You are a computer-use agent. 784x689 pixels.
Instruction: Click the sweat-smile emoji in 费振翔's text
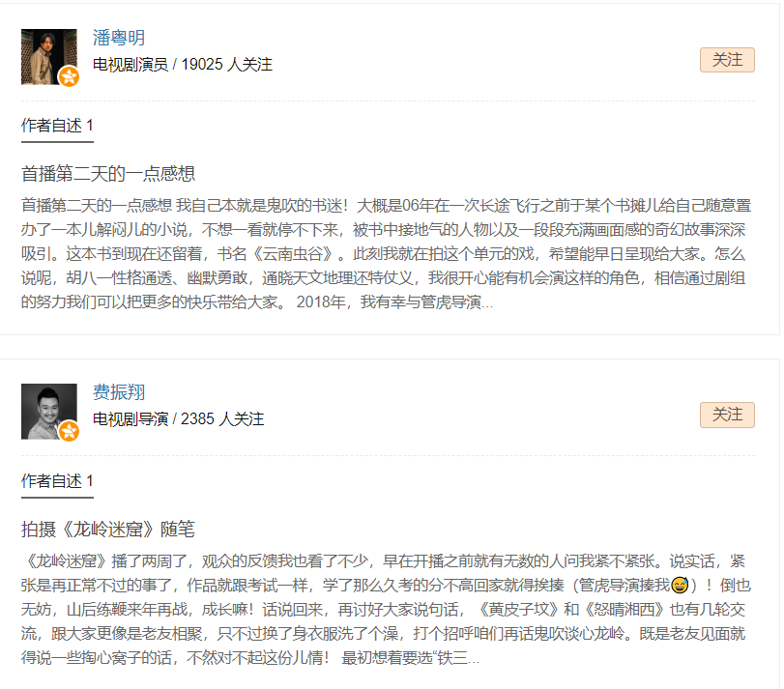click(680, 585)
